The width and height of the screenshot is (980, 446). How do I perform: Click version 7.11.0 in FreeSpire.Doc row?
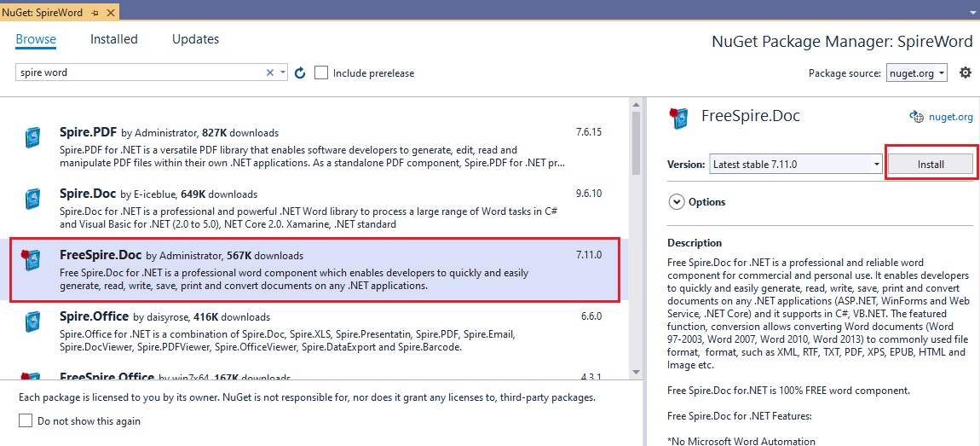pyautogui.click(x=589, y=255)
